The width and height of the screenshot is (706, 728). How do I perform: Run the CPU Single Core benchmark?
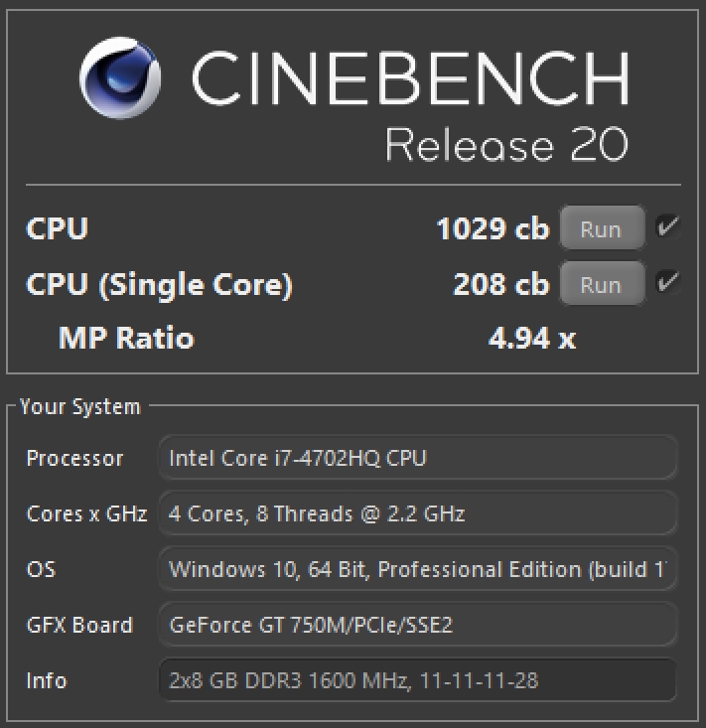pos(600,285)
